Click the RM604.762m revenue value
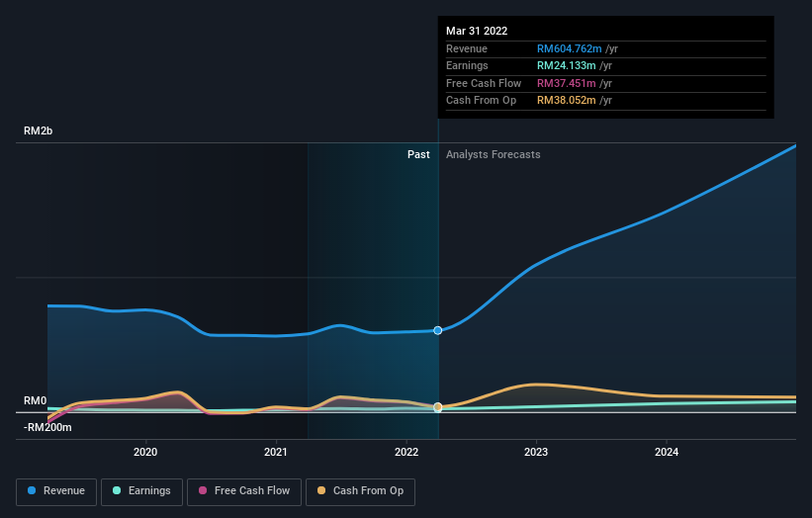 [569, 48]
